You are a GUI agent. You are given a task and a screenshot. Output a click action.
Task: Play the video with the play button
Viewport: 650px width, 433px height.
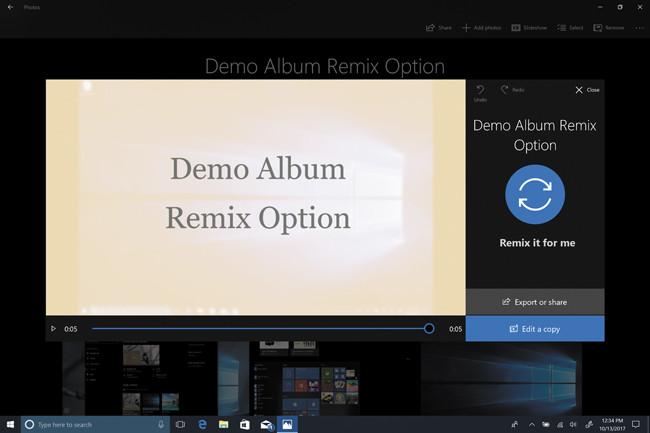pos(54,329)
